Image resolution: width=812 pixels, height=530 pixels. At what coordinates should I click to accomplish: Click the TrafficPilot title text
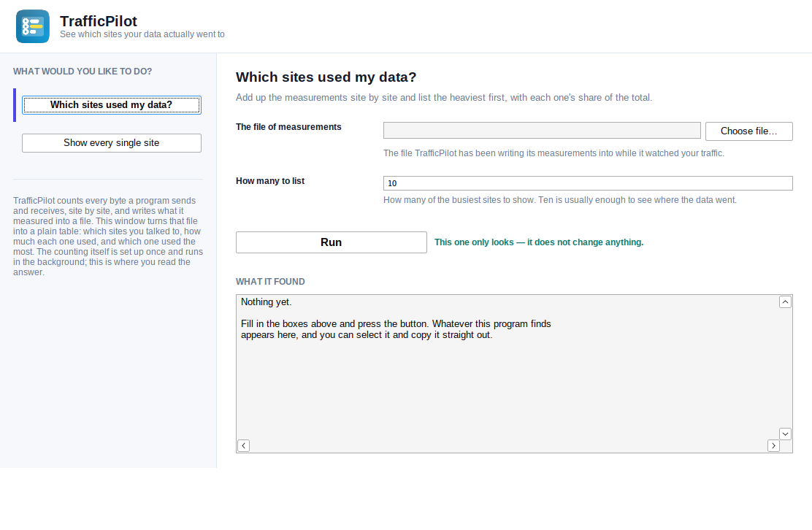click(99, 21)
